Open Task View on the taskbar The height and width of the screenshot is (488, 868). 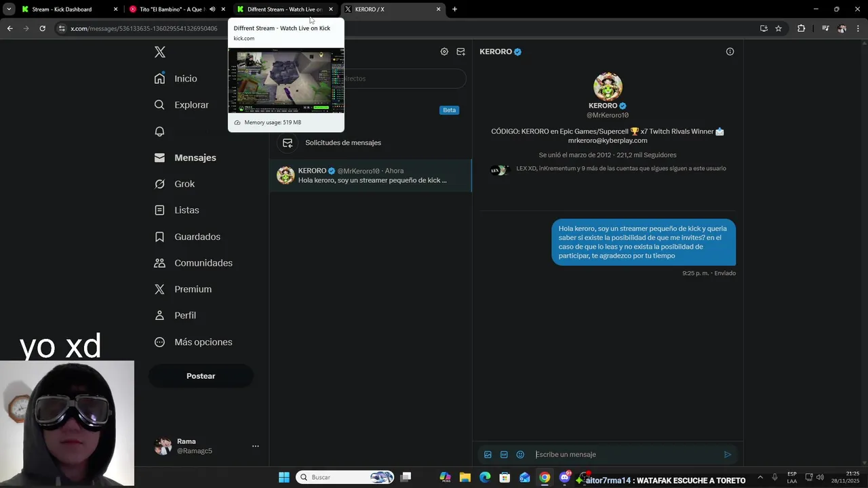(x=406, y=477)
